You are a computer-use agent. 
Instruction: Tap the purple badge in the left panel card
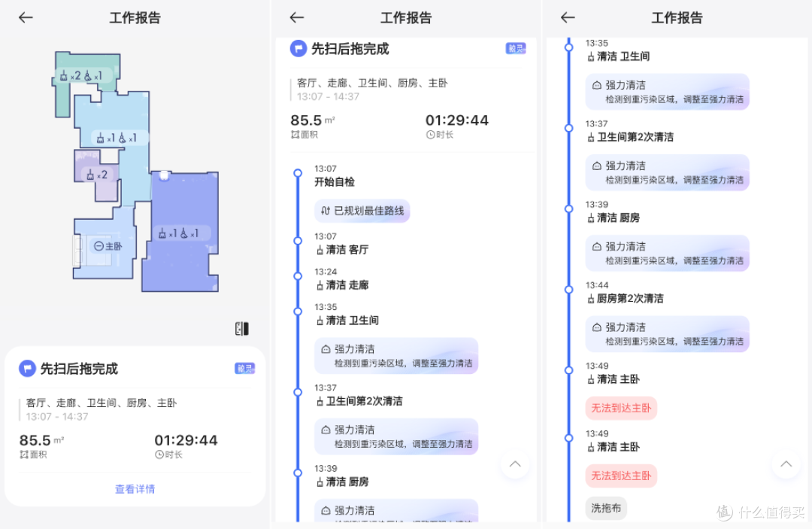tap(245, 369)
